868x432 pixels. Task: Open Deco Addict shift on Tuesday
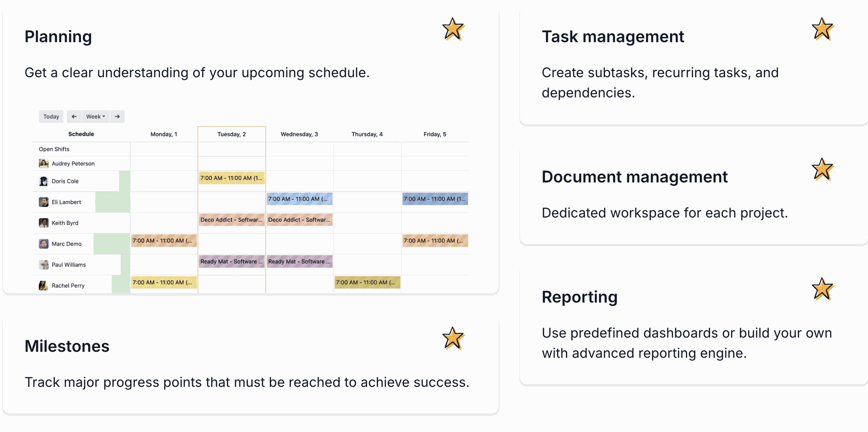pyautogui.click(x=231, y=220)
